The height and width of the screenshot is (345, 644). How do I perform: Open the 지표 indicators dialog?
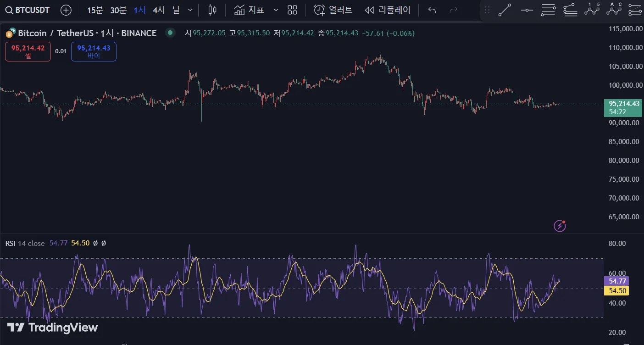click(249, 10)
